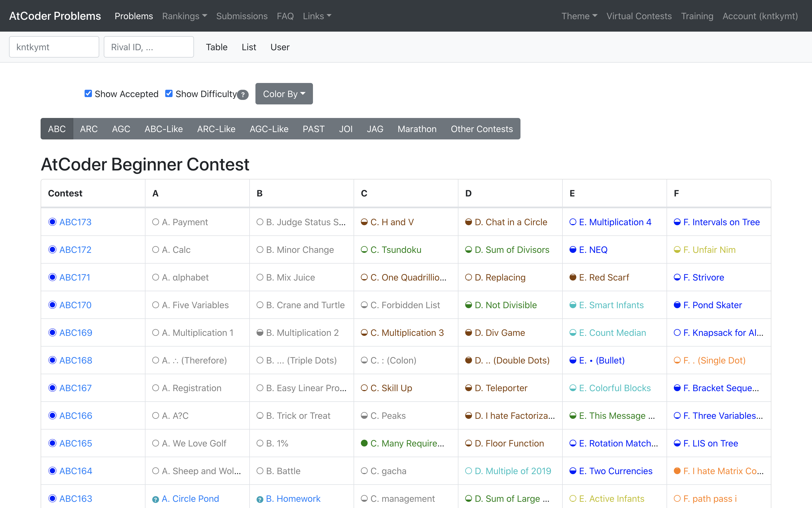Viewport: 812px width, 508px height.
Task: Click the AtCoder Problems brand title
Action: coord(55,16)
